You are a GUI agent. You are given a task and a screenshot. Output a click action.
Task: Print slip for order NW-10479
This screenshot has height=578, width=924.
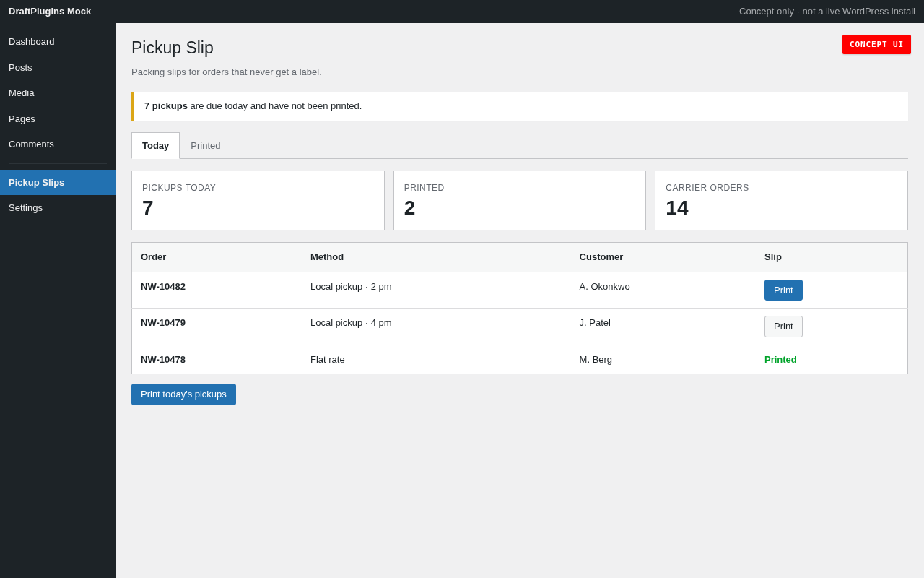tap(783, 327)
